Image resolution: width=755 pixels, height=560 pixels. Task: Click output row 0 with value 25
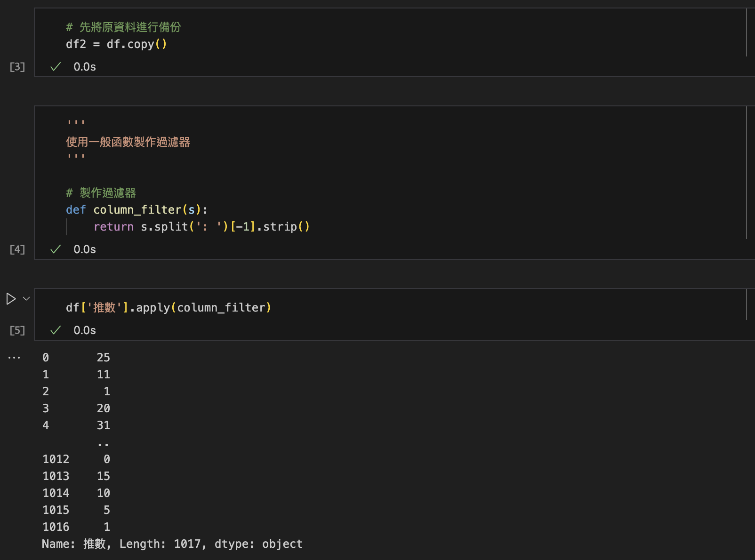click(x=76, y=358)
